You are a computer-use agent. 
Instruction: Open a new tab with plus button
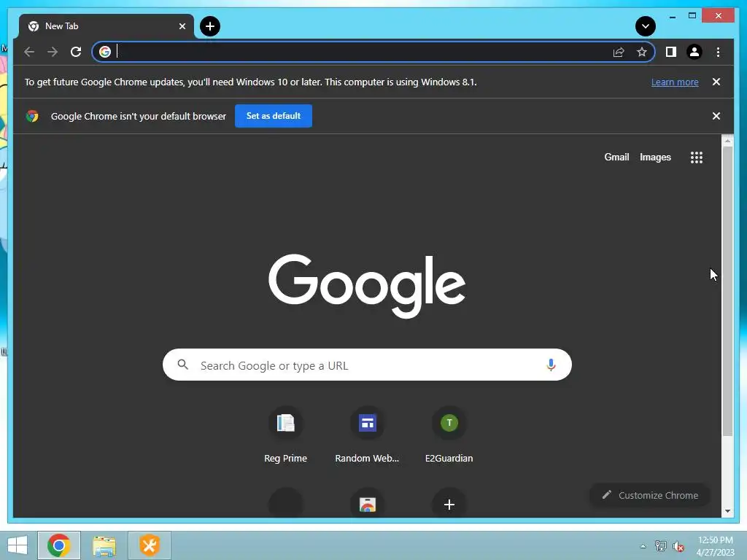click(x=210, y=26)
